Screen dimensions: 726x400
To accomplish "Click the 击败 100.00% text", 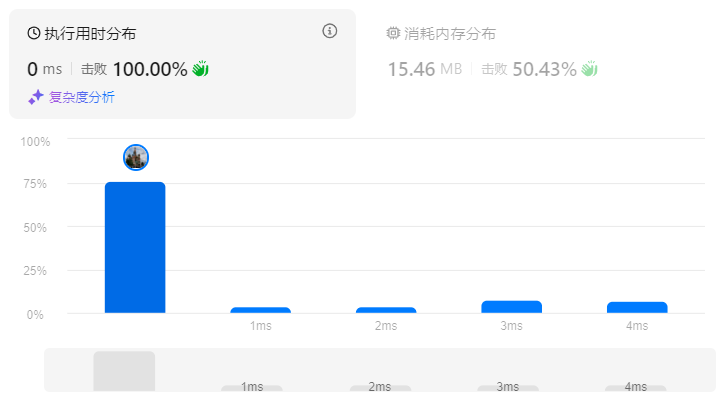I will coord(134,69).
